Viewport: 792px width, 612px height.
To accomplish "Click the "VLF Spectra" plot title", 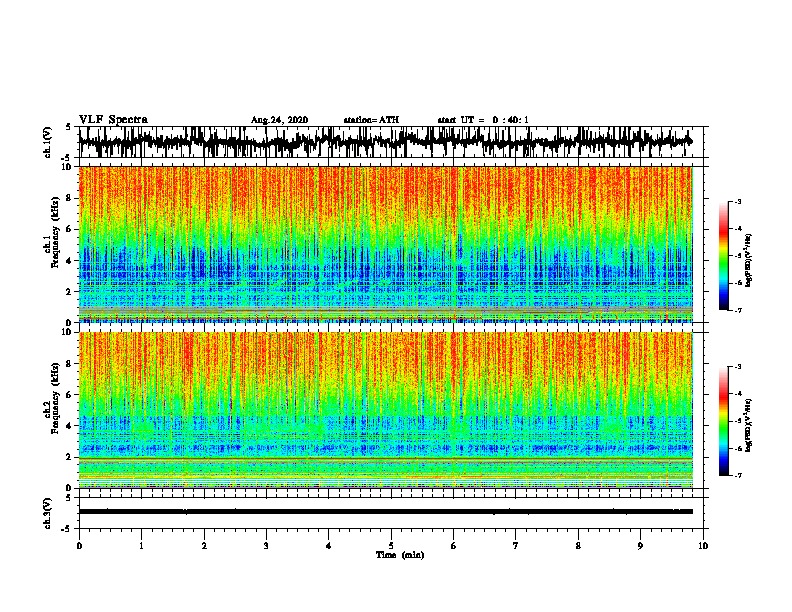I will [x=113, y=120].
